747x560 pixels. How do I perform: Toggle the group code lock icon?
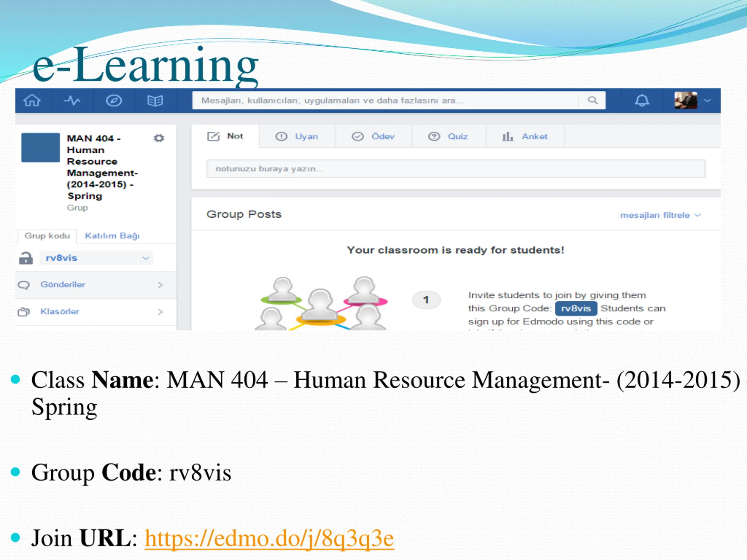26,258
